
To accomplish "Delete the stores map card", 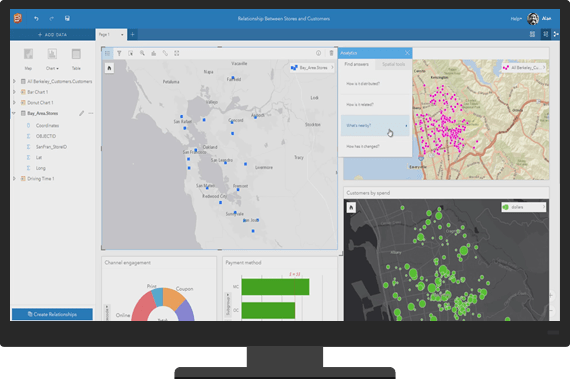I will 331,53.
